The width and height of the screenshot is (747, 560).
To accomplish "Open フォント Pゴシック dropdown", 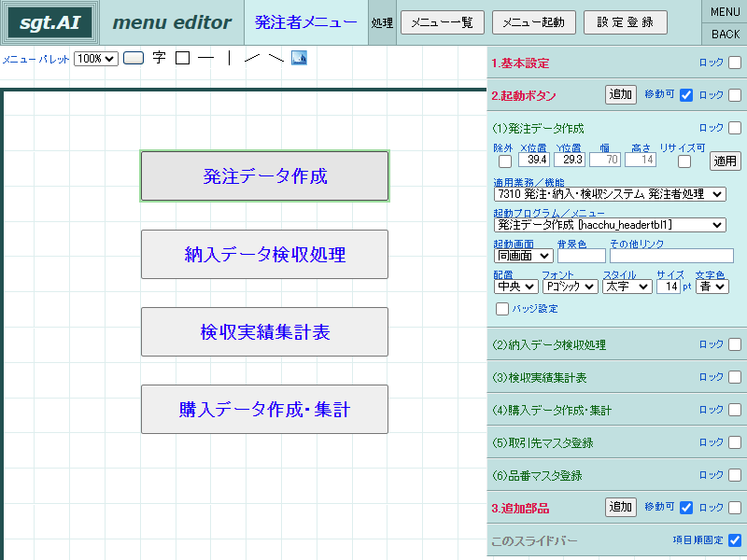I will click(x=571, y=287).
